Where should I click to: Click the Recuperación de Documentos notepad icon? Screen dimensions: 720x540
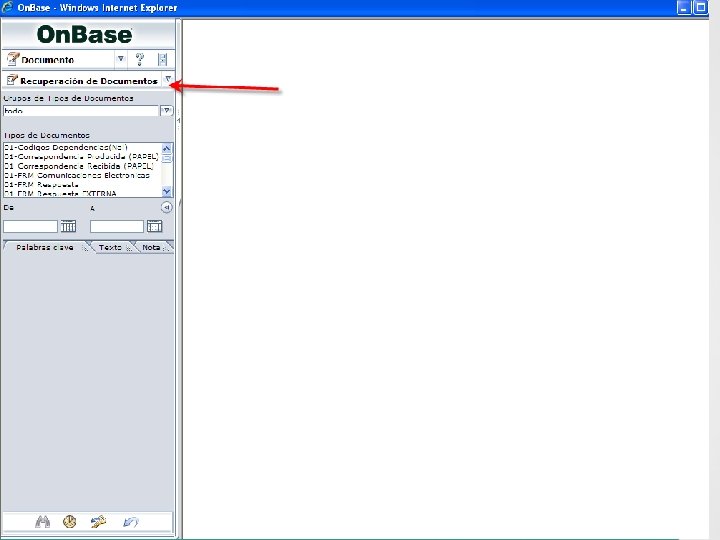[x=12, y=80]
